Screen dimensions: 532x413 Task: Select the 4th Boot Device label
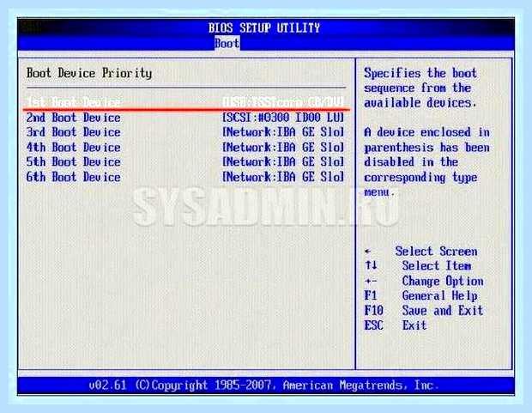[x=73, y=147]
